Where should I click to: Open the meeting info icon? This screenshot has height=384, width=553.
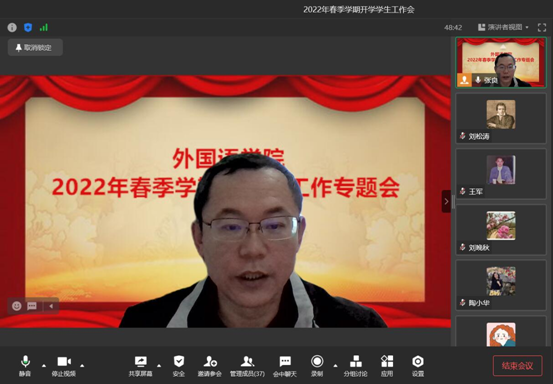(x=12, y=28)
